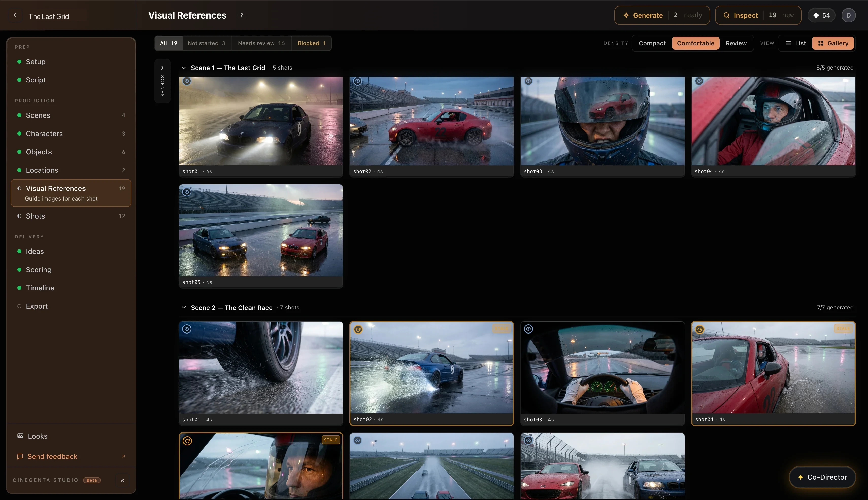Open the Send feedback external link arrow
The image size is (868, 500).
[x=123, y=456]
